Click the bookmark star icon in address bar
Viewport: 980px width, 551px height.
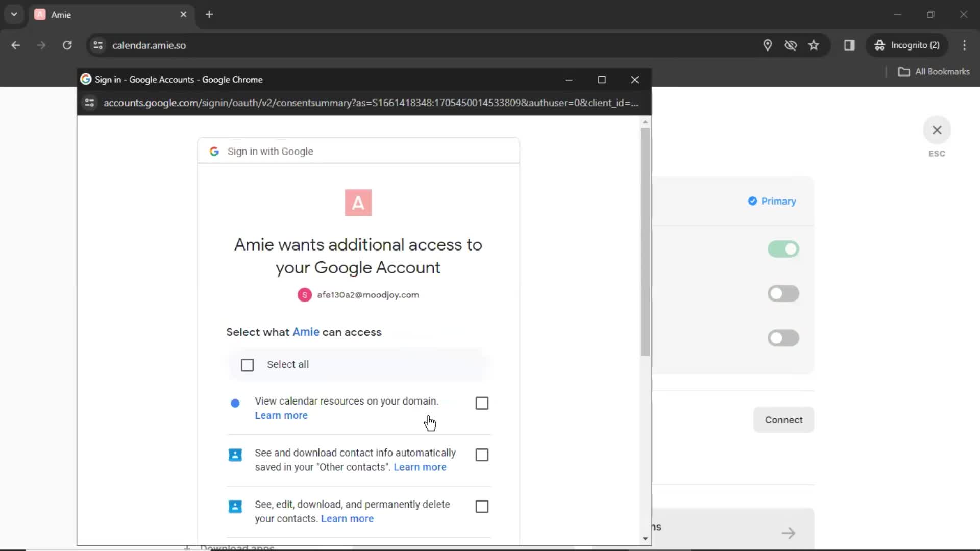[x=814, y=45]
